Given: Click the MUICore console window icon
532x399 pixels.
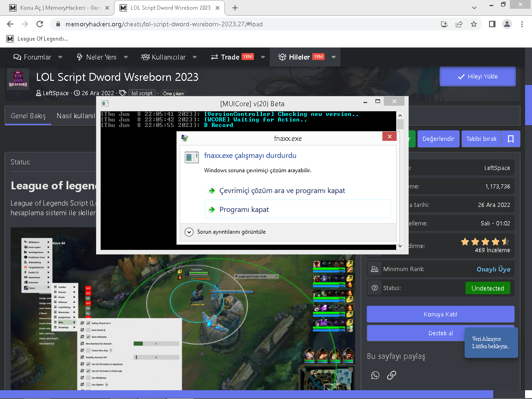Looking at the screenshot, I should 105,103.
